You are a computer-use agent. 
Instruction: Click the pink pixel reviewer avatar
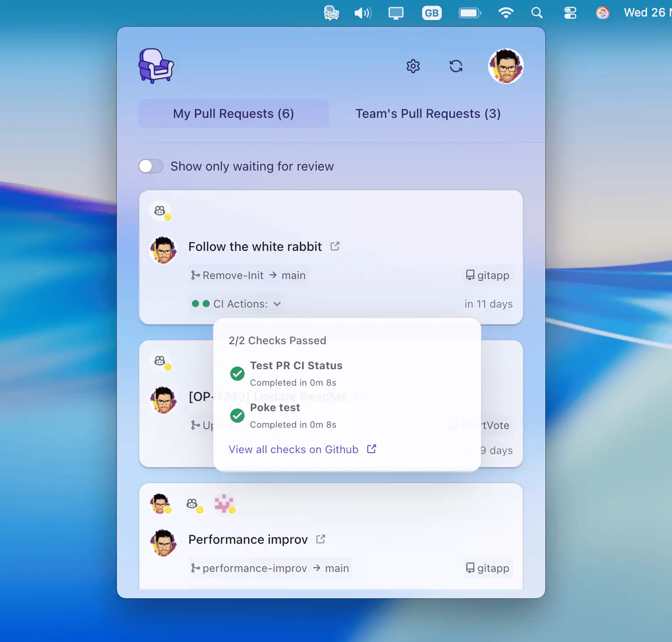224,504
